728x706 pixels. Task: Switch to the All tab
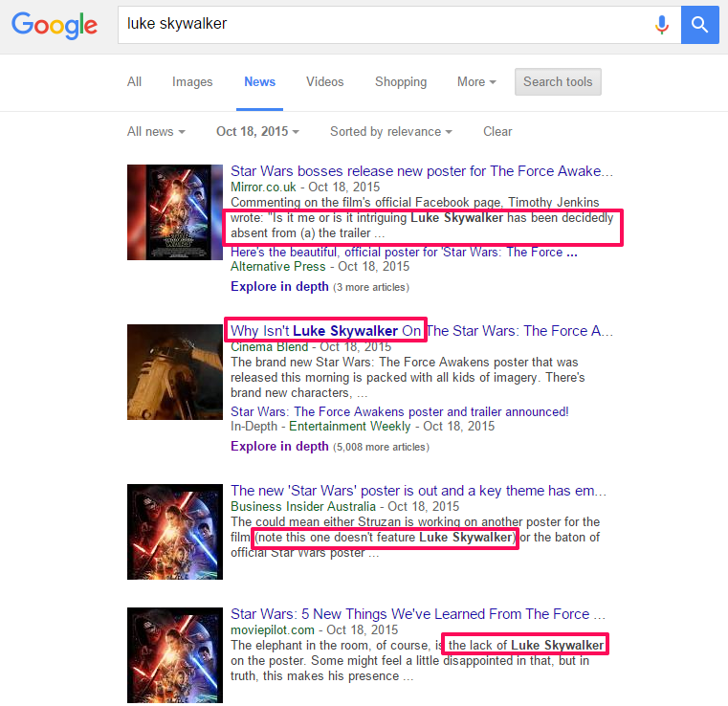[x=134, y=81]
